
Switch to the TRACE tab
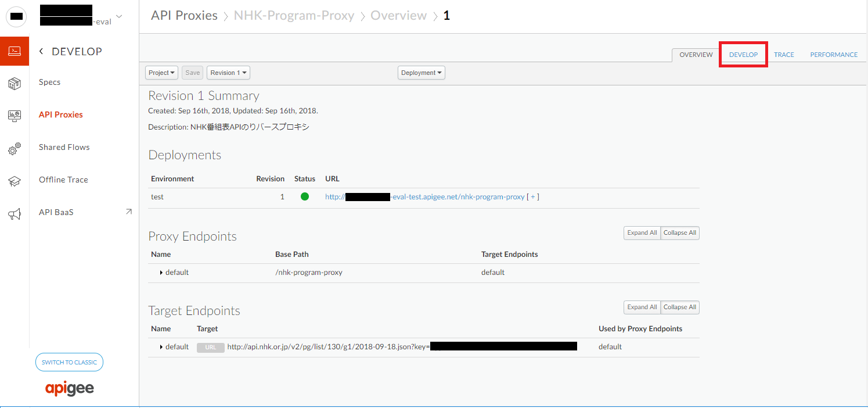(784, 54)
